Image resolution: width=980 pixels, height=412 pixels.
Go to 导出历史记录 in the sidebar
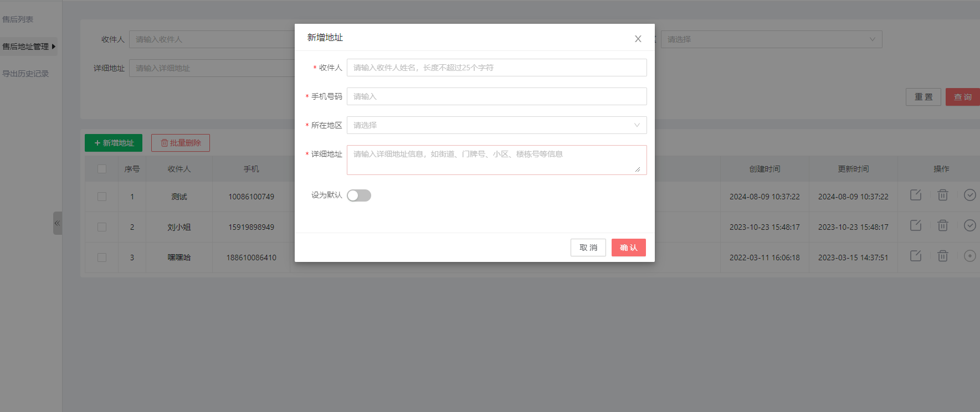pyautogui.click(x=25, y=74)
